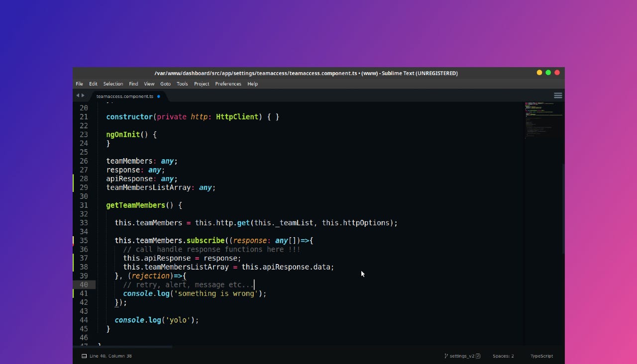
Task: Open the View menu
Action: pyautogui.click(x=149, y=84)
